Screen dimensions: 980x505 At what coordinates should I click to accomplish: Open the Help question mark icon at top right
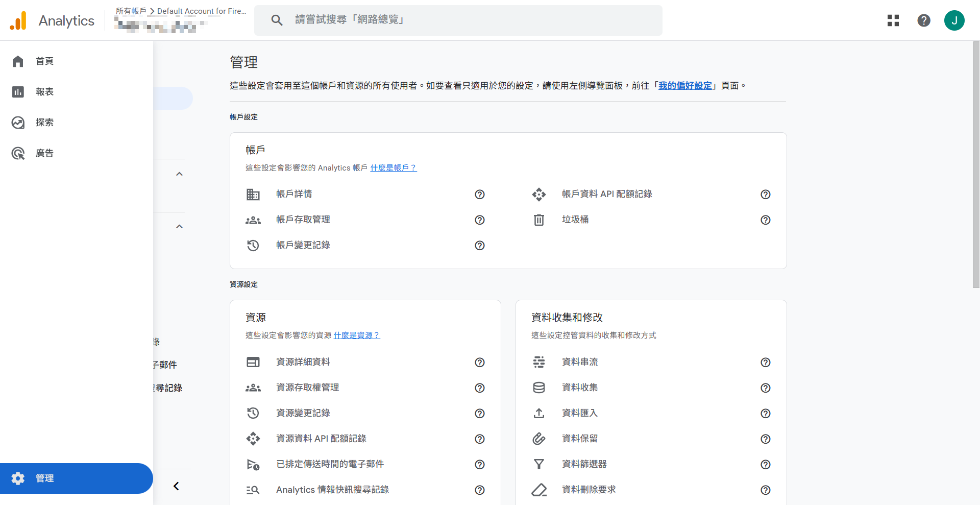(x=924, y=20)
